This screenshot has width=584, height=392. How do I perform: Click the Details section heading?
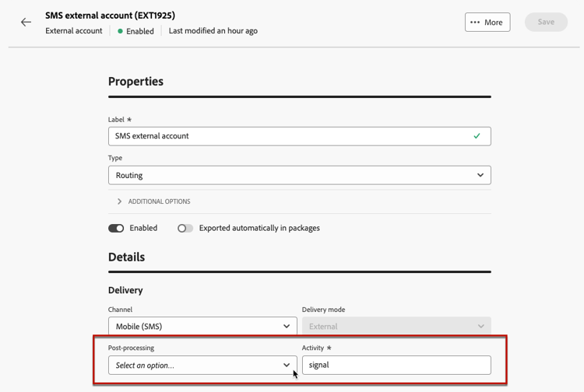126,257
